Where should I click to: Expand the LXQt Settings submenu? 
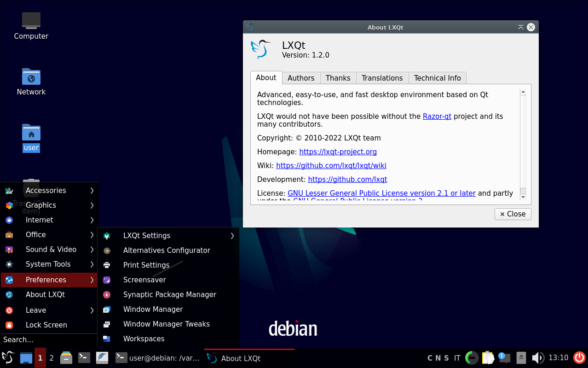168,236
